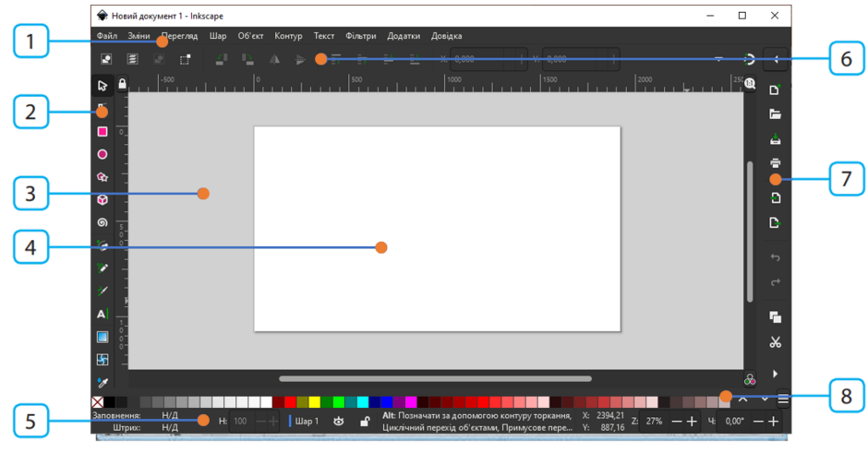Decrease rotation with minus next to 0,00°
This screenshot has width=868, height=453.
coord(758,422)
